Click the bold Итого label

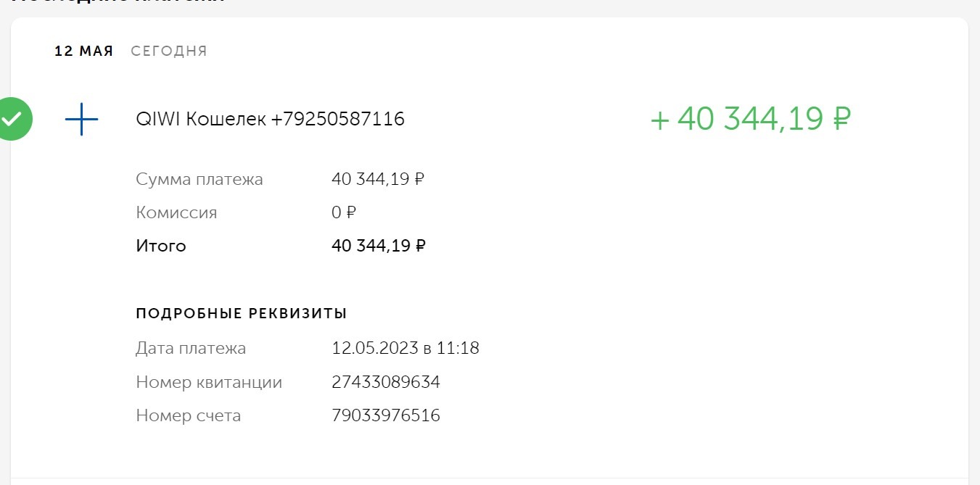161,246
